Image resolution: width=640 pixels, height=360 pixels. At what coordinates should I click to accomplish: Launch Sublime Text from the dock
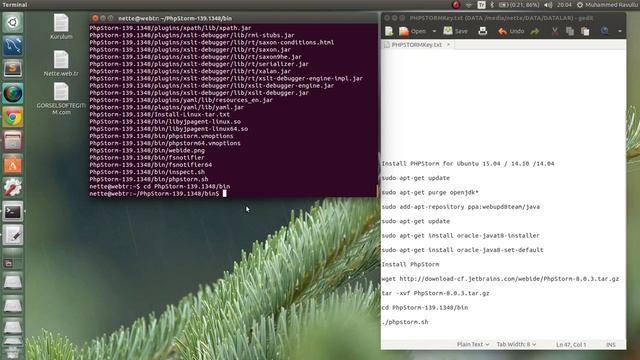tap(13, 69)
